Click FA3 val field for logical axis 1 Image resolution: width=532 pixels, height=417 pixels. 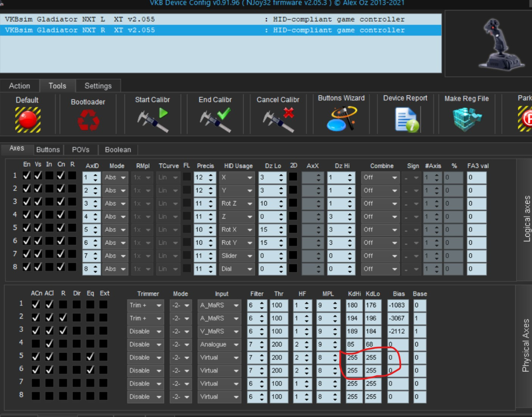(476, 177)
